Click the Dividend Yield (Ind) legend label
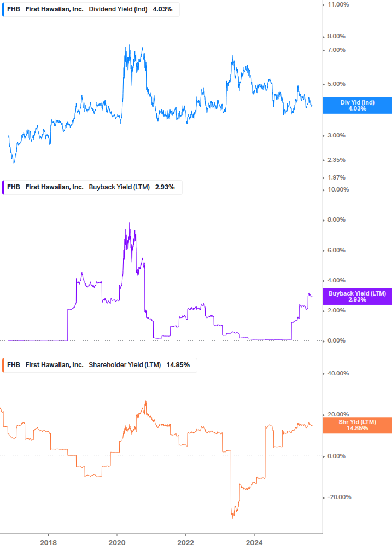The height and width of the screenshot is (550, 392). 118,9
